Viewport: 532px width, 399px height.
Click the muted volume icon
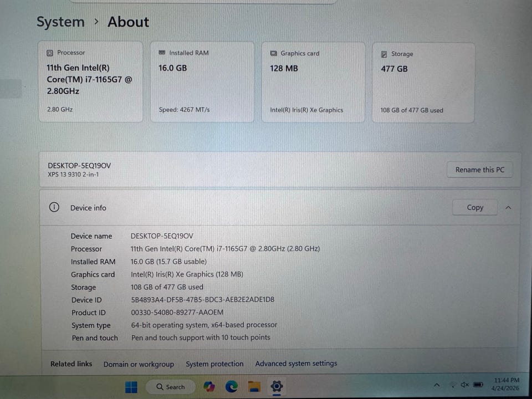[x=464, y=385]
